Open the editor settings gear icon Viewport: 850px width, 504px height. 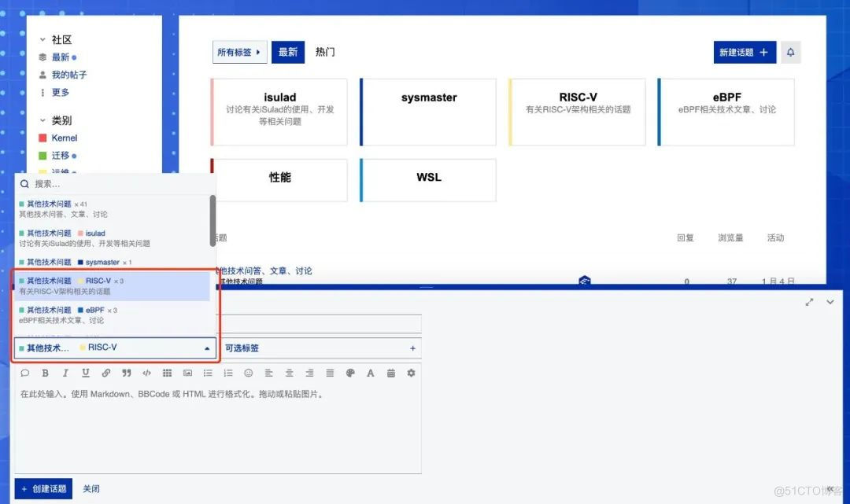tap(411, 373)
